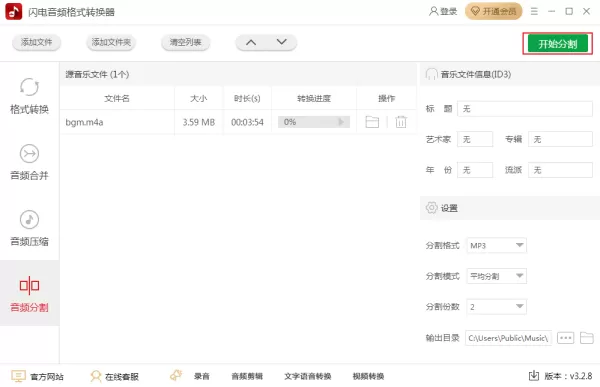Click the 转换进度 column header
This screenshot has height=387, width=600.
(314, 98)
